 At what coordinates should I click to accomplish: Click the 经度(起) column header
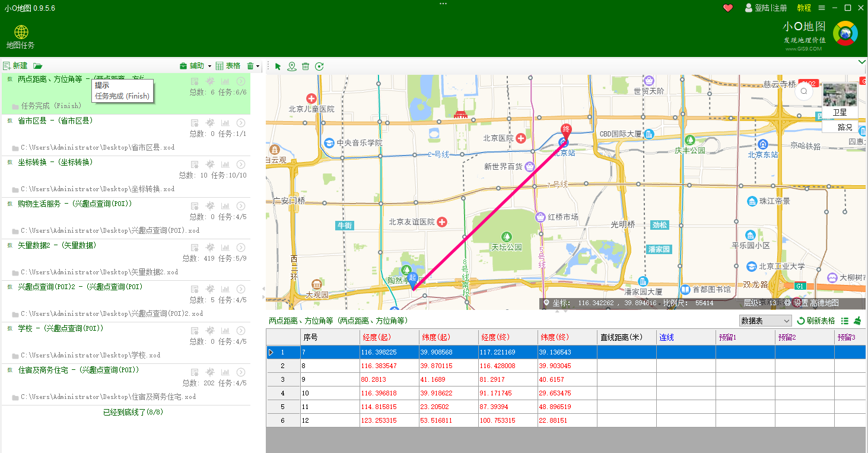pyautogui.click(x=389, y=337)
